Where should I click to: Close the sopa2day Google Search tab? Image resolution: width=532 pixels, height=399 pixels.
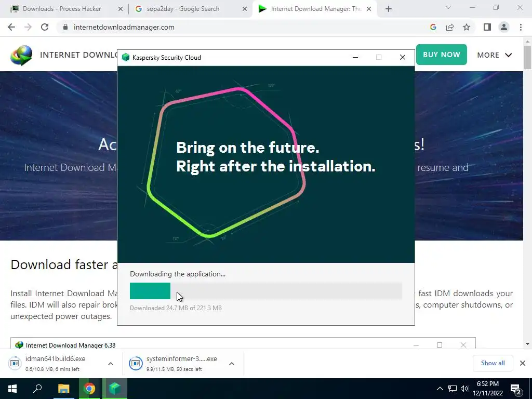click(x=245, y=9)
